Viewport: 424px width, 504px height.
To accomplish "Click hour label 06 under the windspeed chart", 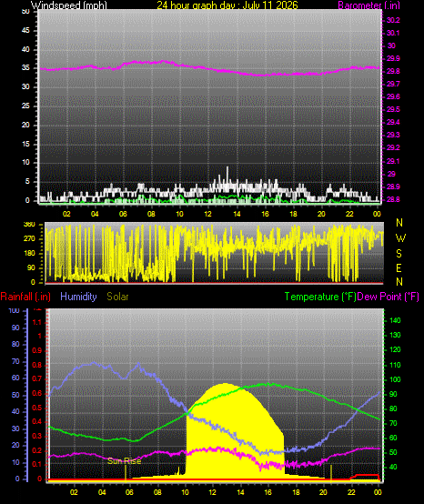I will pos(123,214).
